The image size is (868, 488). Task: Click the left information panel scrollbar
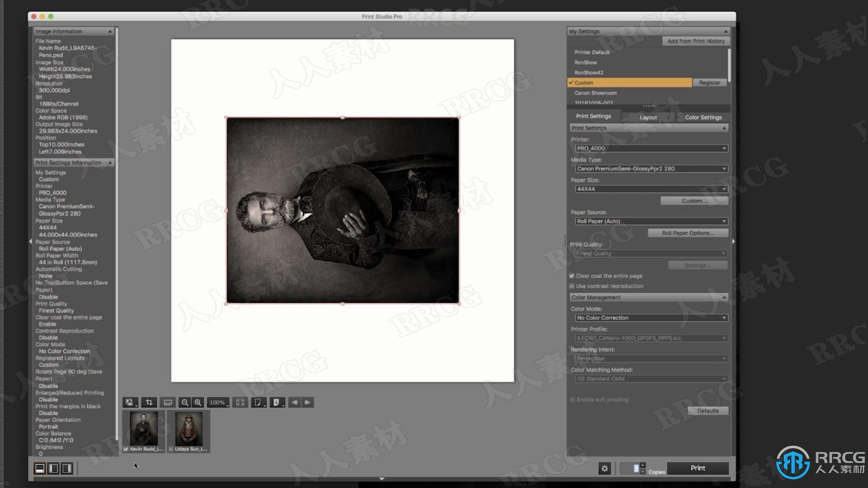(x=117, y=235)
